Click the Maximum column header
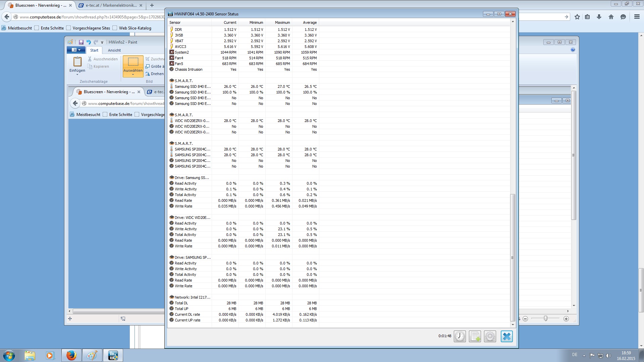The height and width of the screenshot is (362, 644). pos(282,22)
